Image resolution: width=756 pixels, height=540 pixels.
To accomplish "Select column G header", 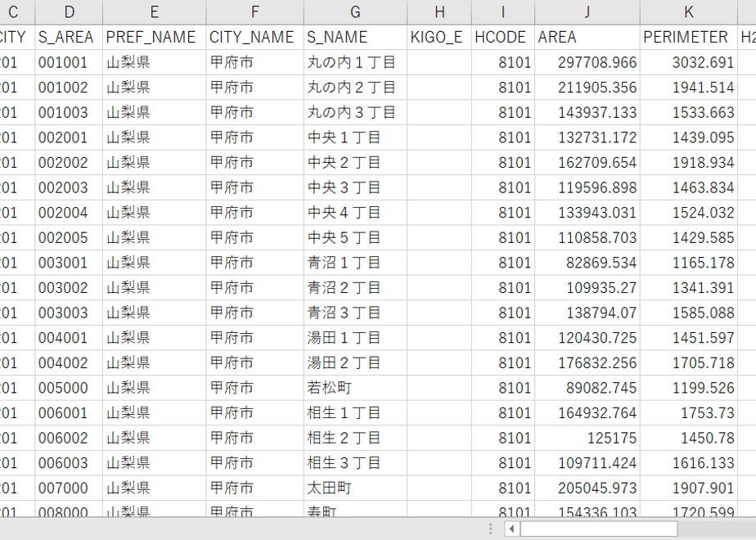I will (x=355, y=12).
